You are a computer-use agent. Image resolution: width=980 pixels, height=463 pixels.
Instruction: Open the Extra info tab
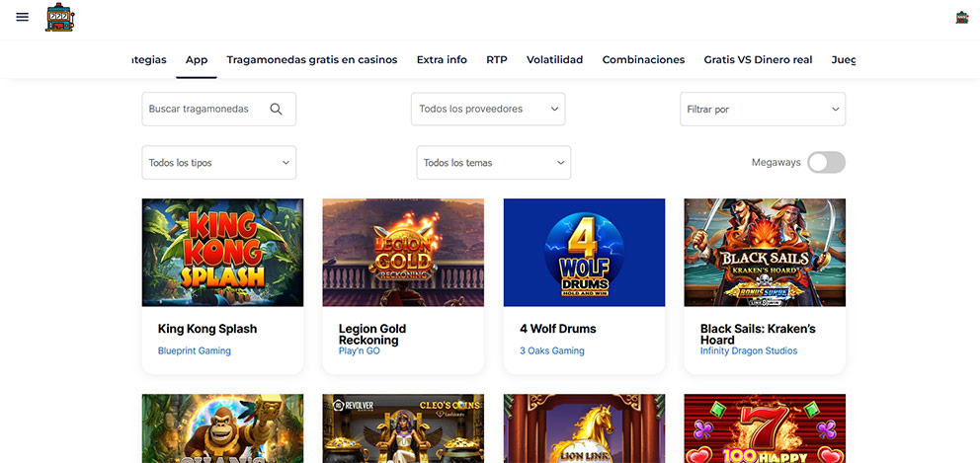tap(442, 60)
